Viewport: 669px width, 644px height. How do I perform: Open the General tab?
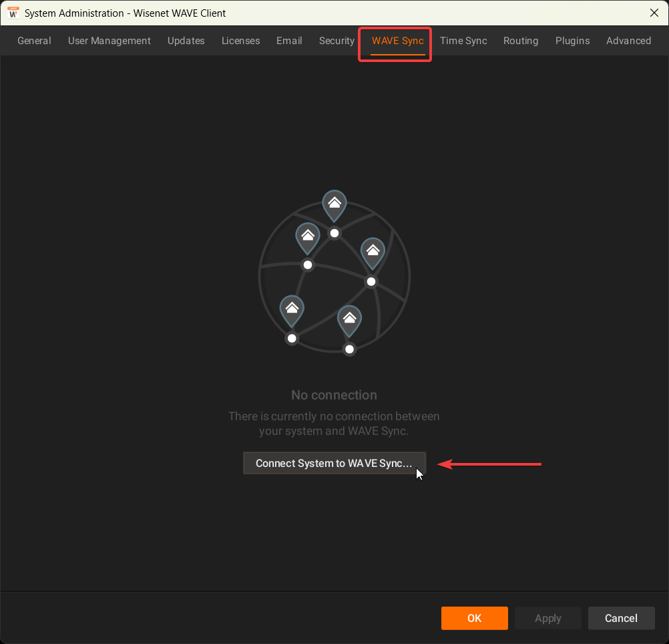(34, 41)
